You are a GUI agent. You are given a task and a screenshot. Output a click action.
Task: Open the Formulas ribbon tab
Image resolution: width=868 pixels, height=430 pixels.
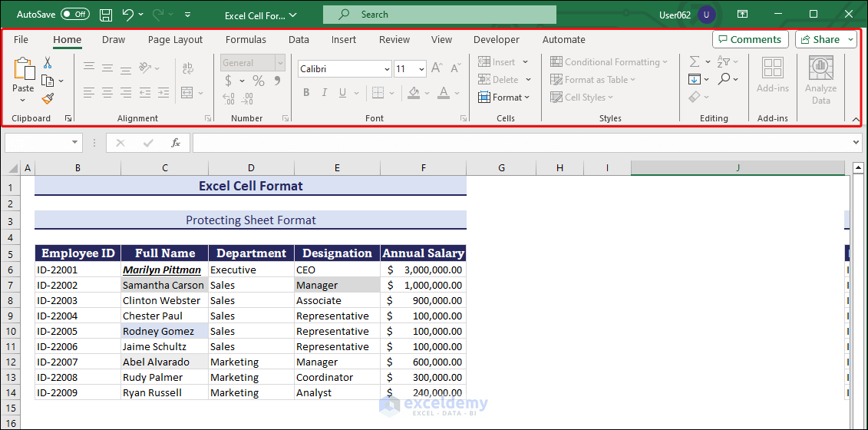[246, 40]
